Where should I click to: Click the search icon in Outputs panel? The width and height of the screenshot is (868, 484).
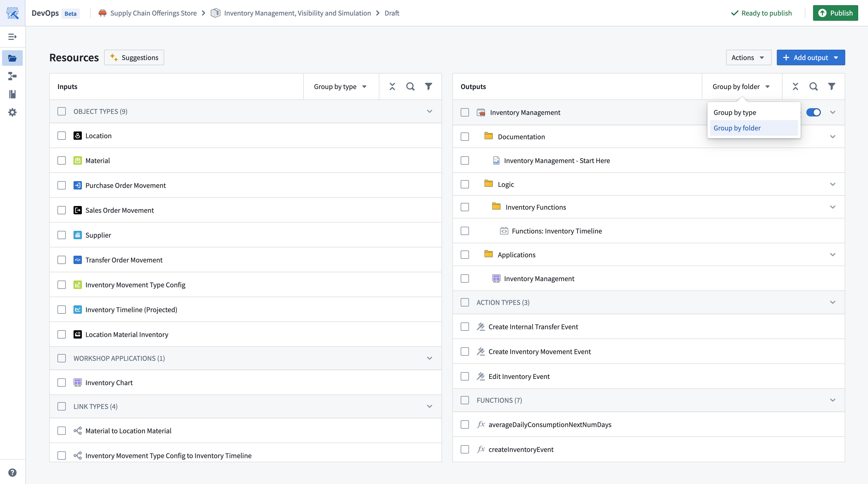[813, 86]
